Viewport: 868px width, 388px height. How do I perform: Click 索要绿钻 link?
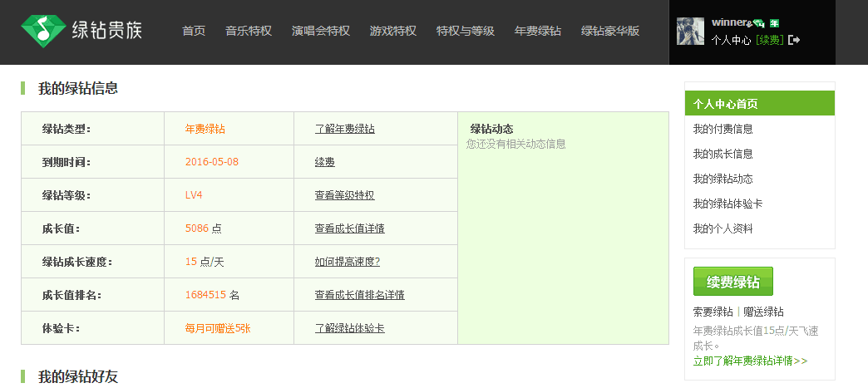coord(713,312)
